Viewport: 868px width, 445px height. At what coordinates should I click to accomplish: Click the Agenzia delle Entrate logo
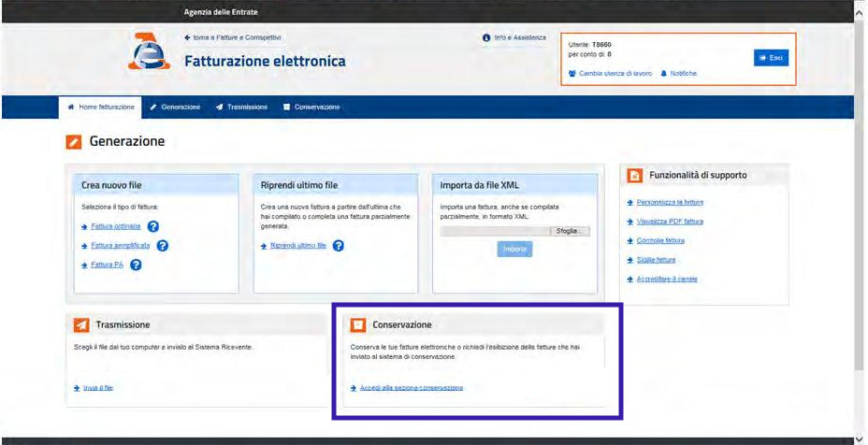click(149, 52)
